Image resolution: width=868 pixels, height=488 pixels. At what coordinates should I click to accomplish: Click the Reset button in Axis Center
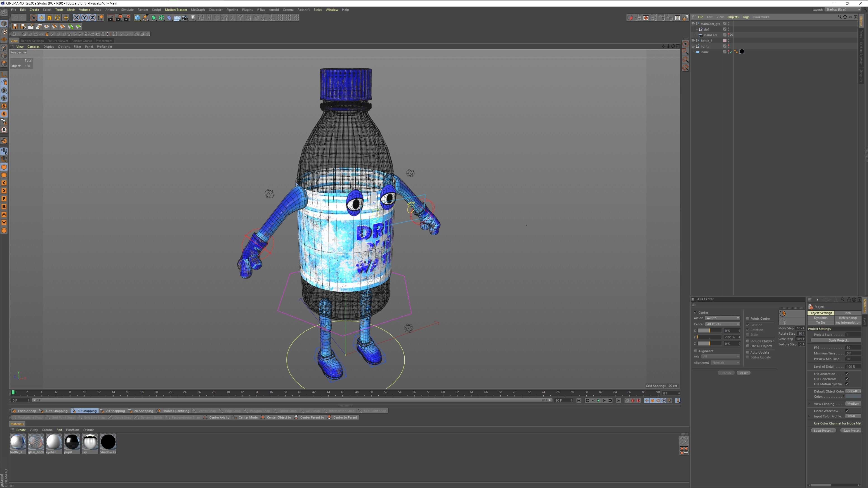click(743, 373)
